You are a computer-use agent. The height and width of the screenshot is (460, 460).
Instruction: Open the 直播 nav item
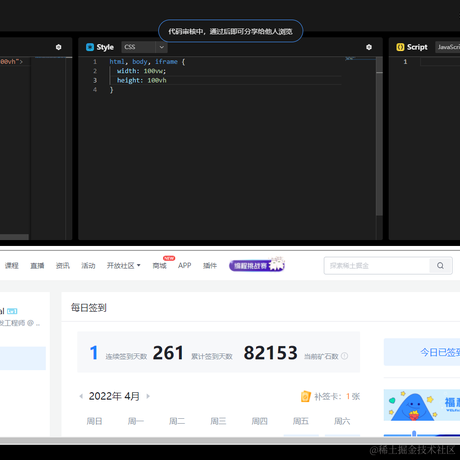point(37,266)
